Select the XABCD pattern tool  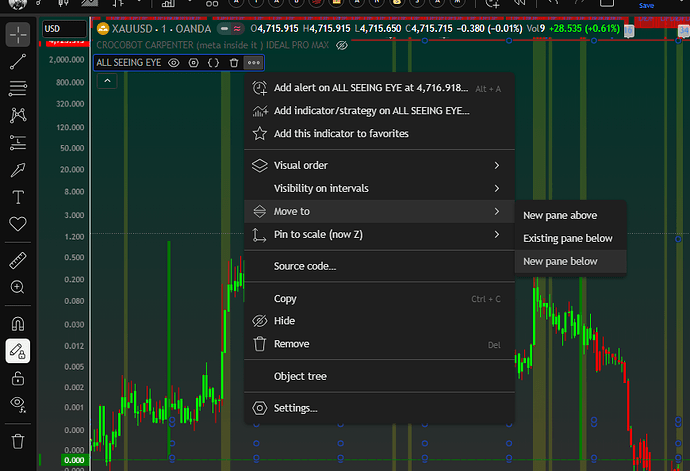point(18,115)
